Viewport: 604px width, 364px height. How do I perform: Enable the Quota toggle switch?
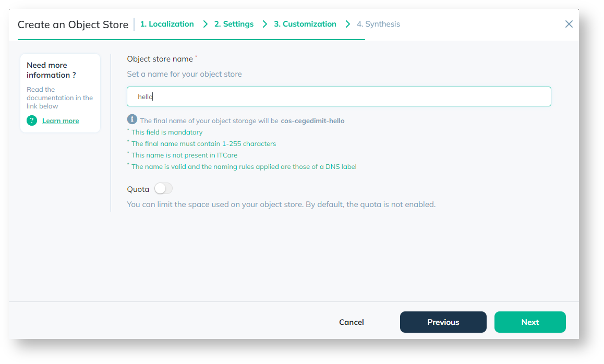click(163, 189)
